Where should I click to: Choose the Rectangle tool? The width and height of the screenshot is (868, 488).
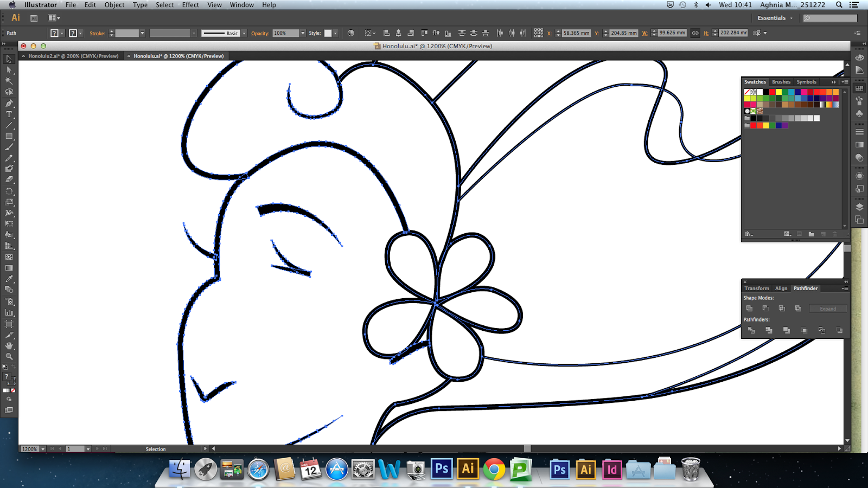tap(9, 136)
